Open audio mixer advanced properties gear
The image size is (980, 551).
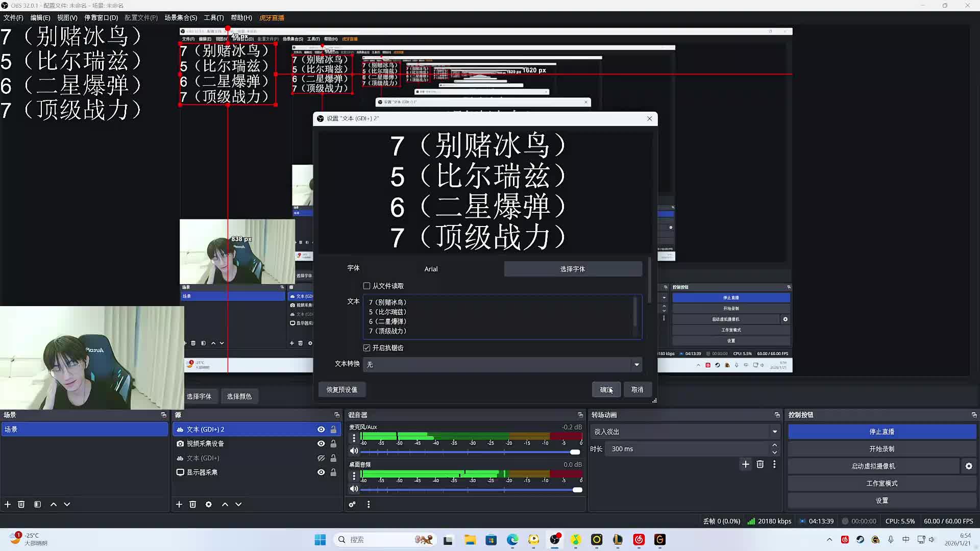tap(352, 505)
